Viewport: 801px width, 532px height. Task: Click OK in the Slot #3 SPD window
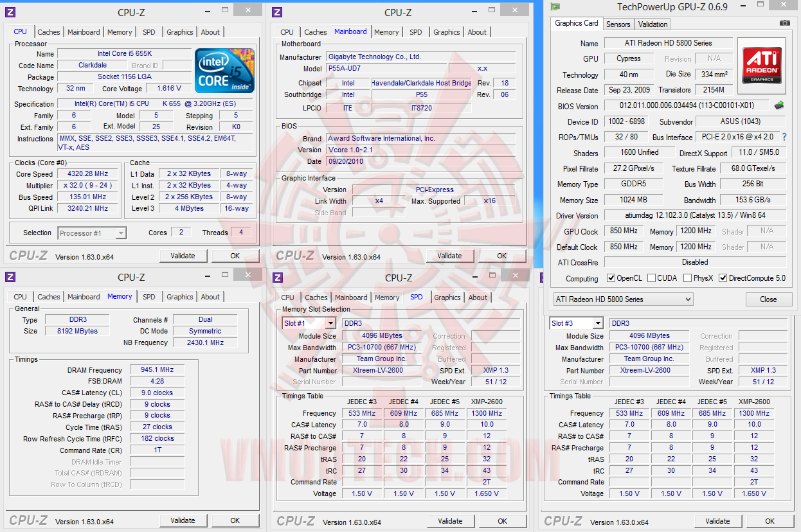pyautogui.click(x=770, y=521)
